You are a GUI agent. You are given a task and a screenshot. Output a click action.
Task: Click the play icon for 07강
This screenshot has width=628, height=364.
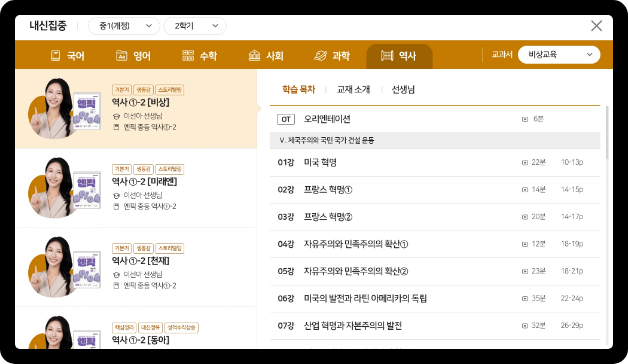pyautogui.click(x=525, y=326)
